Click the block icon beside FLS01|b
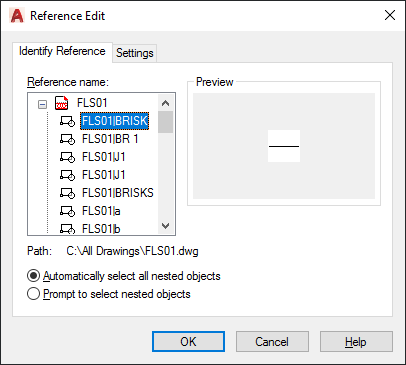This screenshot has width=406, height=365. pyautogui.click(x=67, y=229)
